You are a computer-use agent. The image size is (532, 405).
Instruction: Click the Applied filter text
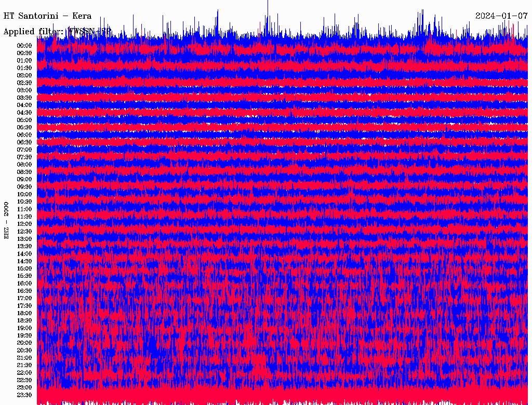(57, 32)
